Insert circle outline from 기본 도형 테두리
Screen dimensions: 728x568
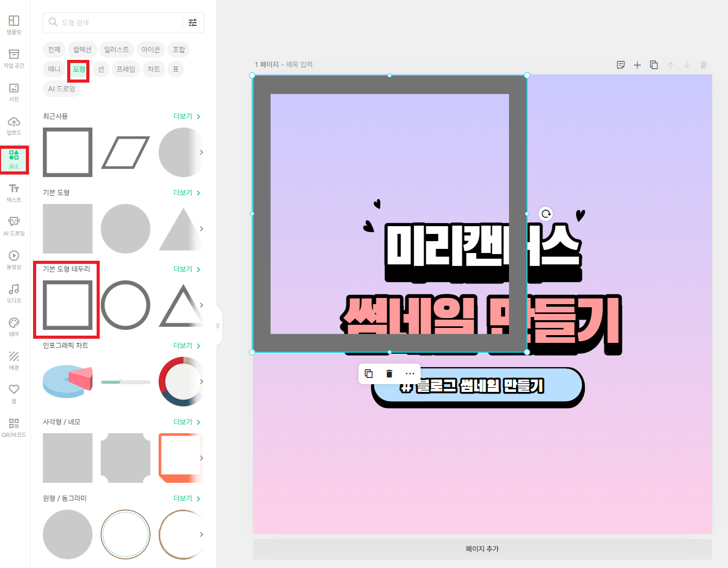tap(126, 305)
